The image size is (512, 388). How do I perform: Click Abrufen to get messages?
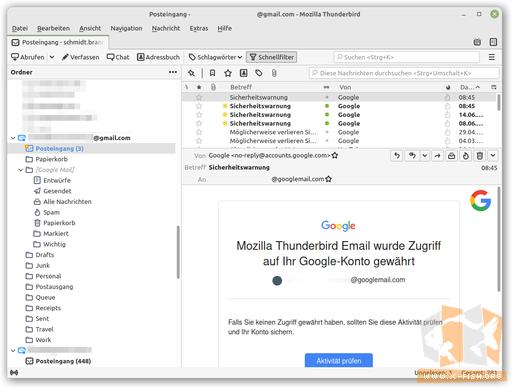[28, 57]
